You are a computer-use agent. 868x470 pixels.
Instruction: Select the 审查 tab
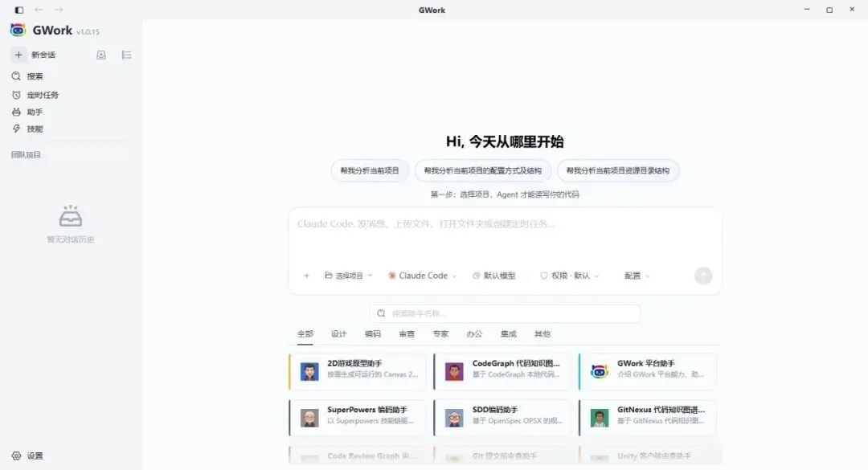[407, 333]
